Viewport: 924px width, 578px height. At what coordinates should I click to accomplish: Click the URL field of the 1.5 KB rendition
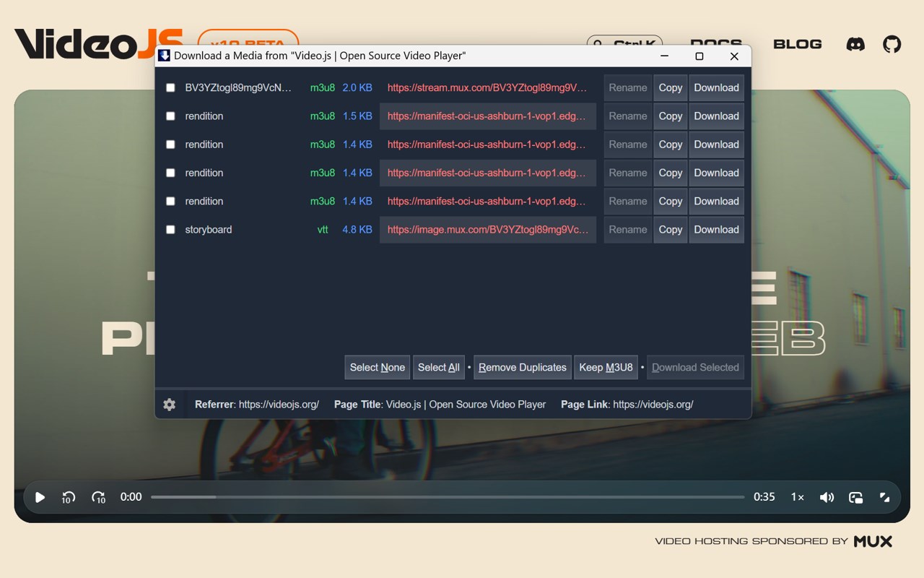(488, 116)
